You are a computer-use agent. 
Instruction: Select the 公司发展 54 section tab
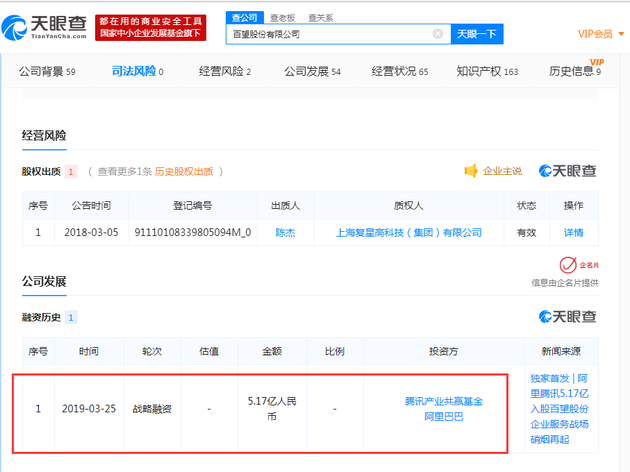312,72
